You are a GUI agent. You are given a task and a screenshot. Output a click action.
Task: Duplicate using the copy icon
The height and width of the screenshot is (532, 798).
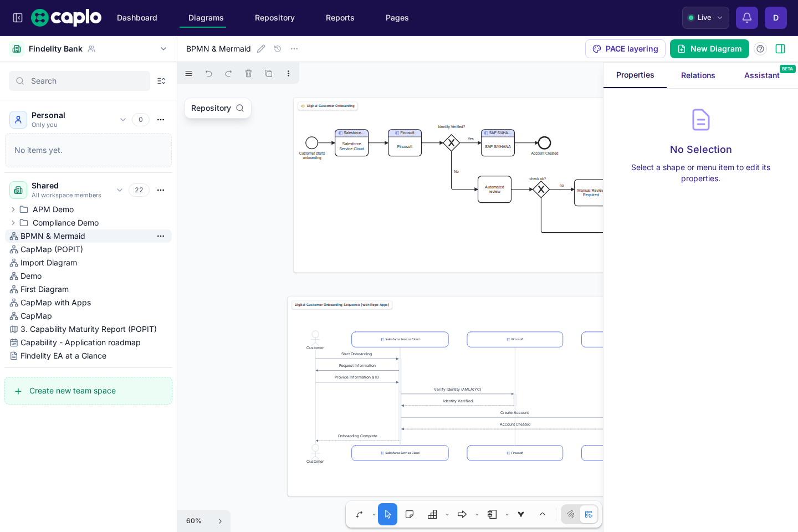tap(268, 73)
